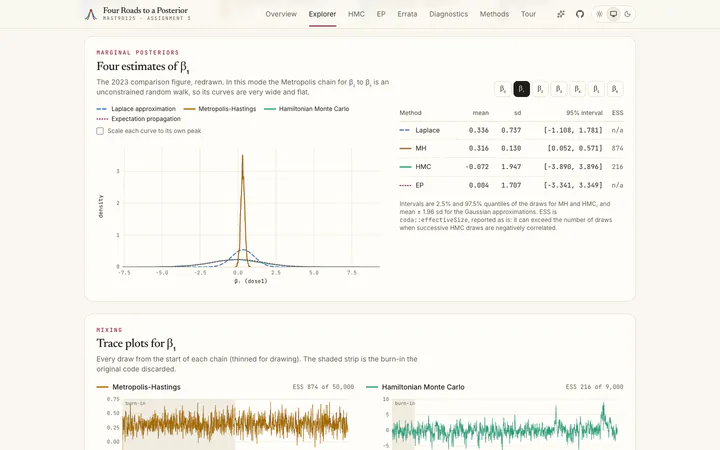Click the Metropolis-Hastings trace plot
The width and height of the screenshot is (720, 450).
[236, 423]
